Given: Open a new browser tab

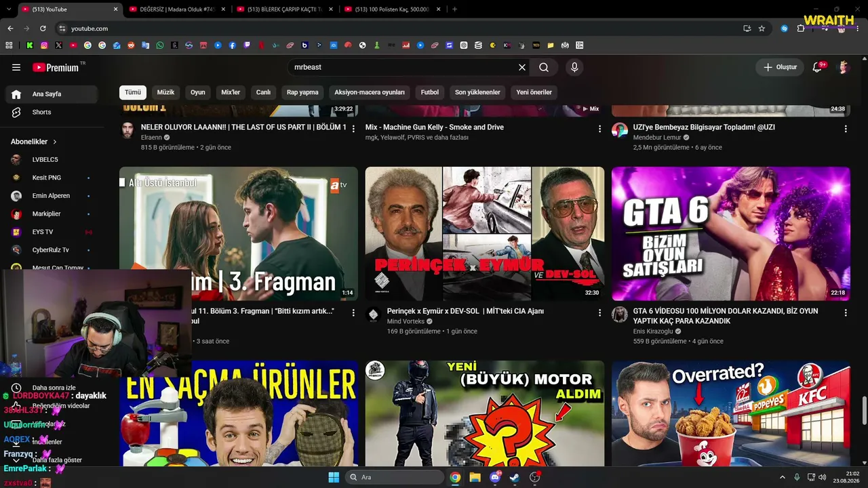Looking at the screenshot, I should pyautogui.click(x=454, y=9).
